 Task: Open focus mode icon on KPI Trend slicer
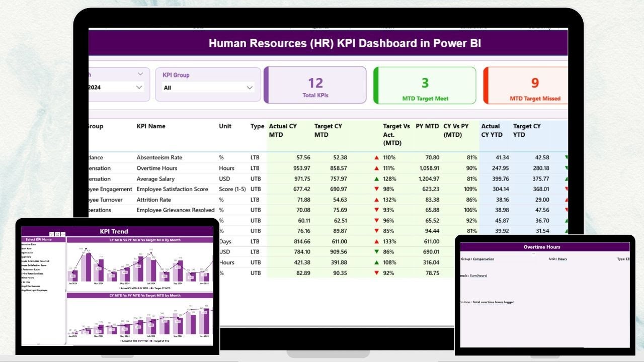(x=57, y=234)
